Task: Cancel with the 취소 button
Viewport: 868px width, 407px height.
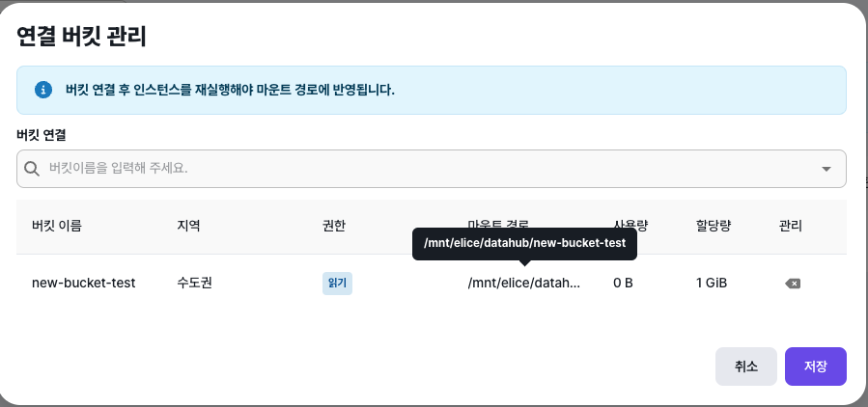Action: point(745,366)
